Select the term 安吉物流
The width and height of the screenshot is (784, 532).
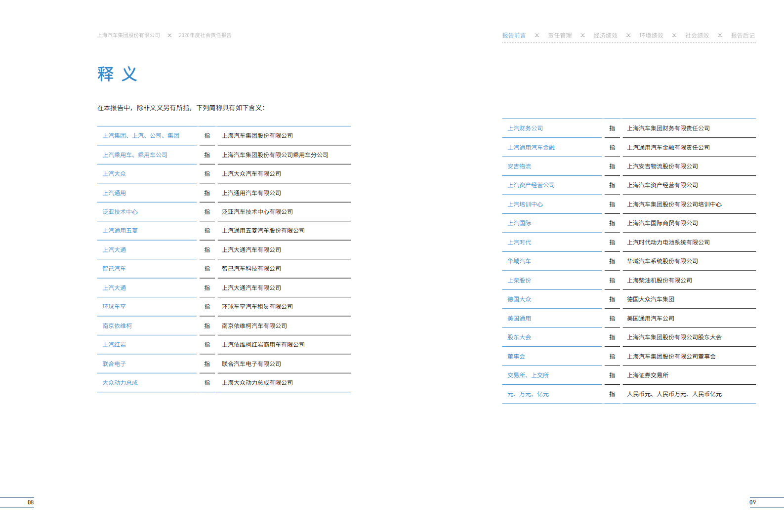(519, 166)
